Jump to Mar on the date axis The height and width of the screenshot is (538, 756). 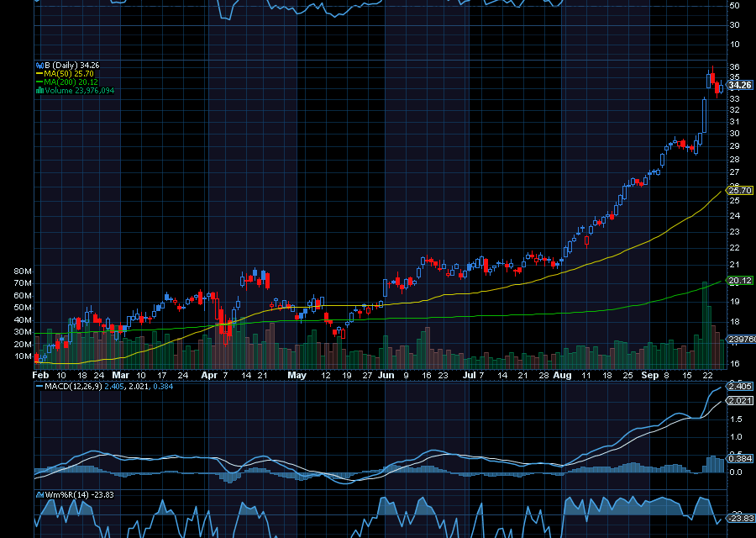click(120, 376)
